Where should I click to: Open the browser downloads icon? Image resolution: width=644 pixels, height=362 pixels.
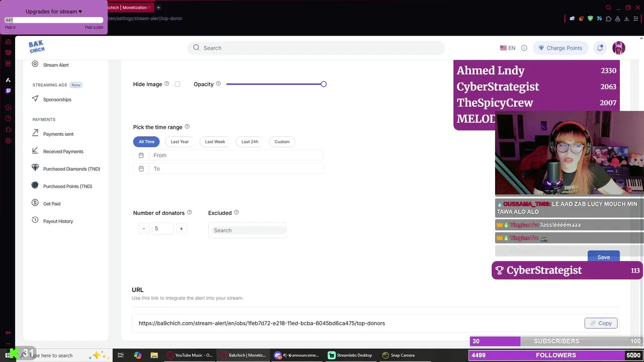coord(626,19)
